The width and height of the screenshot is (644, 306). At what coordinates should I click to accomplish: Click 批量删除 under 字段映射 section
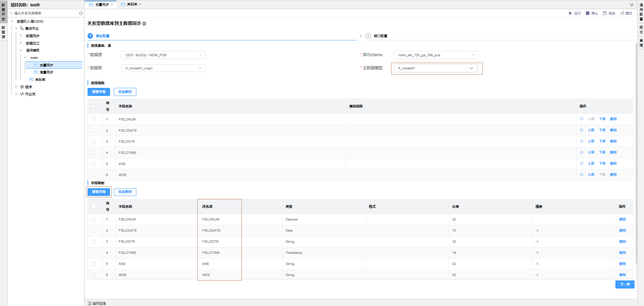(125, 192)
